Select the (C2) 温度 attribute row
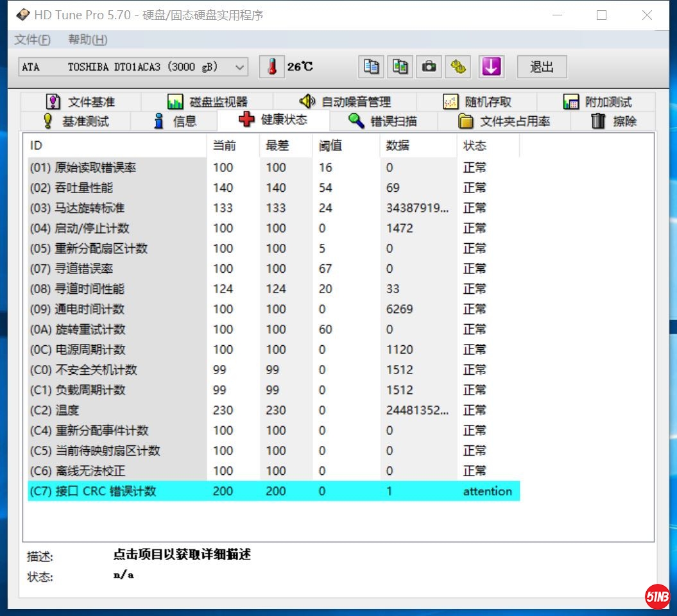 [273, 410]
